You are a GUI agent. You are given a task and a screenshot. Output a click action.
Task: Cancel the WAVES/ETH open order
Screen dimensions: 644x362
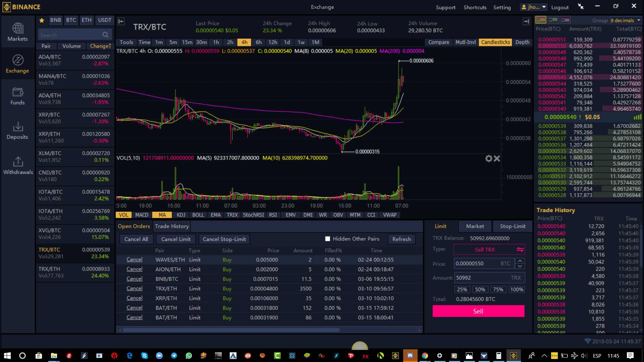tap(134, 259)
